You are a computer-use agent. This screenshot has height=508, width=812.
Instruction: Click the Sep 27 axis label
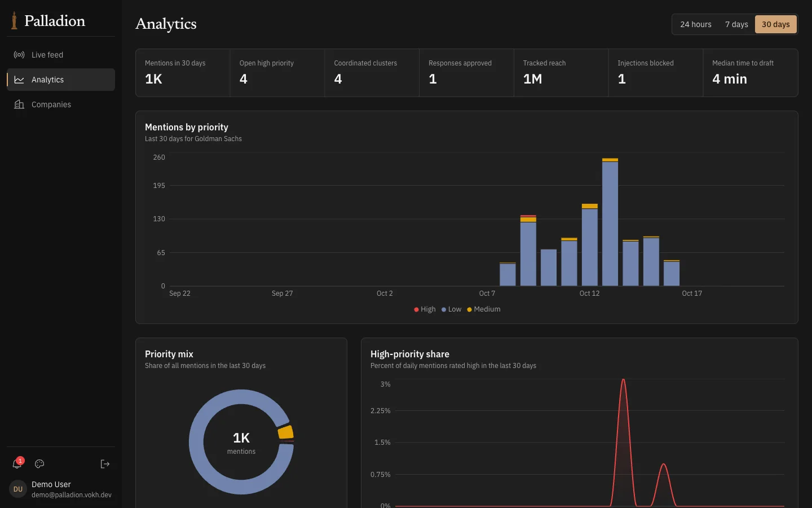(x=283, y=294)
